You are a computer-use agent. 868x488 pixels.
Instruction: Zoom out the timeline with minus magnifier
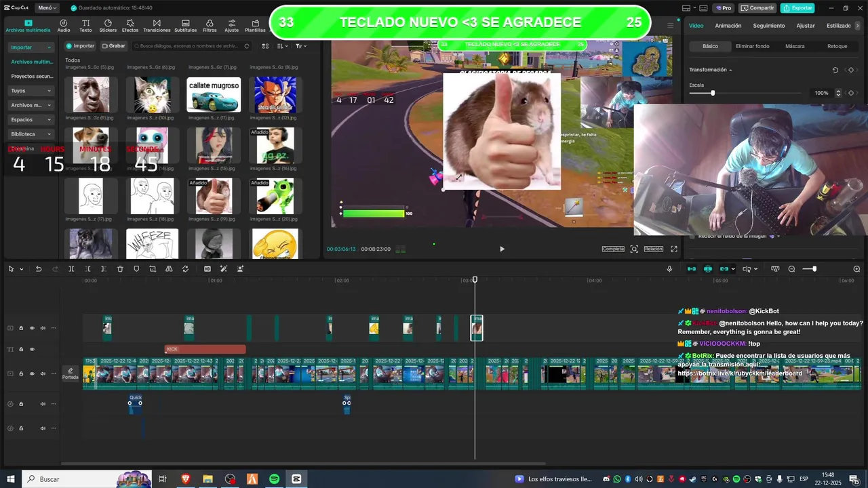791,269
